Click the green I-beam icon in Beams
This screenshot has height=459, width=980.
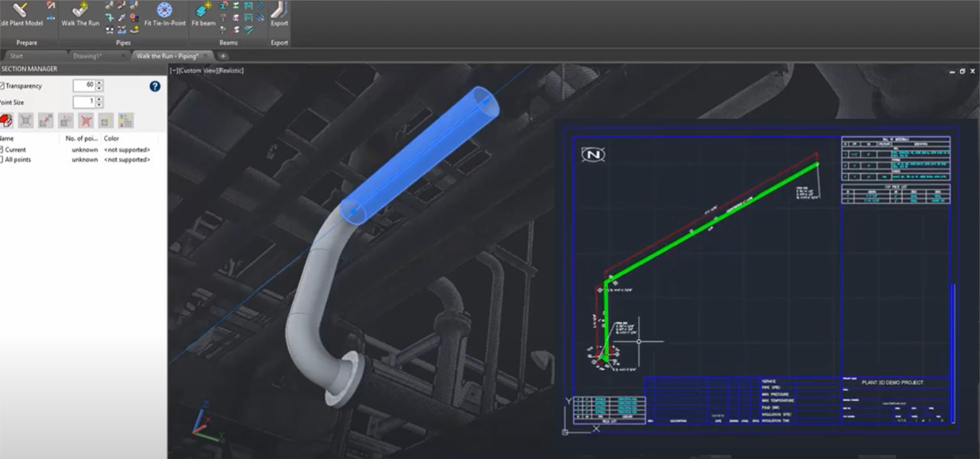click(x=235, y=5)
